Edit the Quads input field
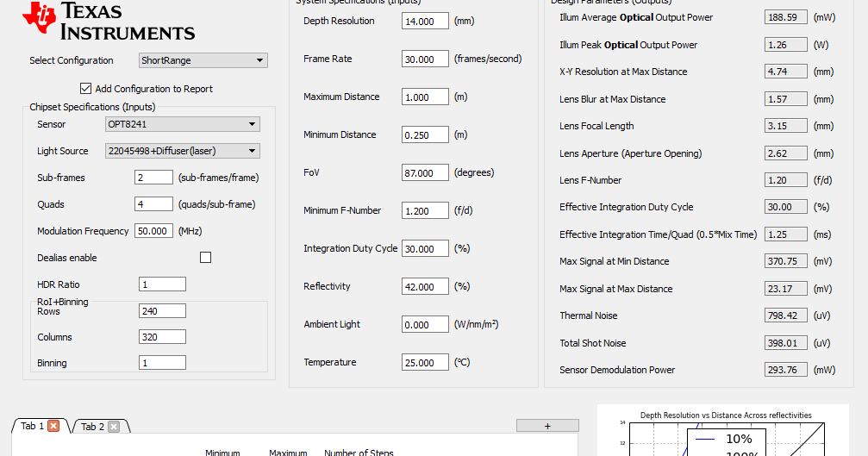 point(154,204)
